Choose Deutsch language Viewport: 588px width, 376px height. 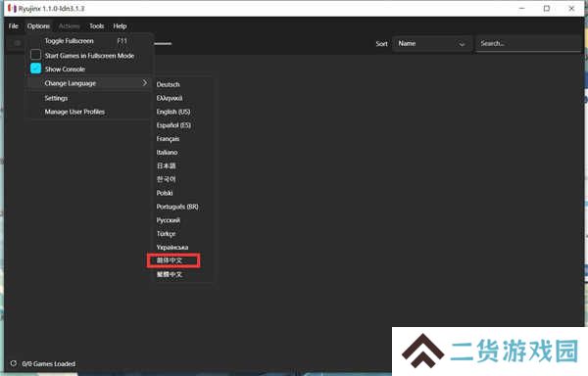tap(168, 84)
